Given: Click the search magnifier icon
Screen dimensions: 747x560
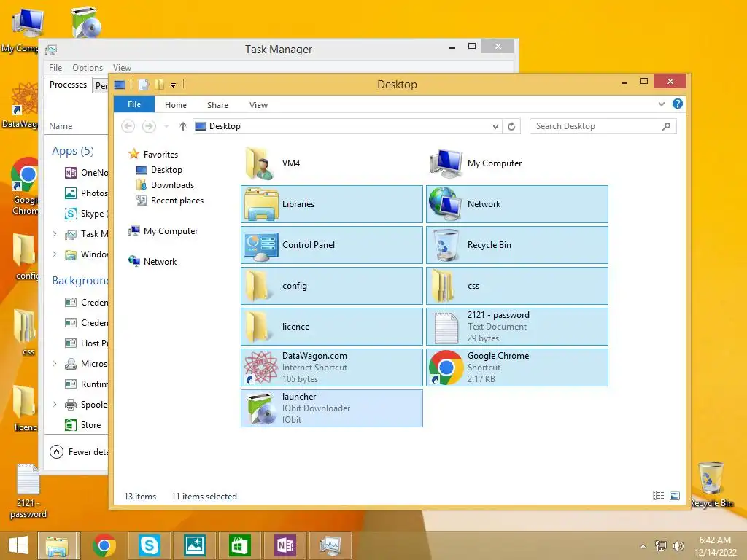Looking at the screenshot, I should [x=667, y=126].
